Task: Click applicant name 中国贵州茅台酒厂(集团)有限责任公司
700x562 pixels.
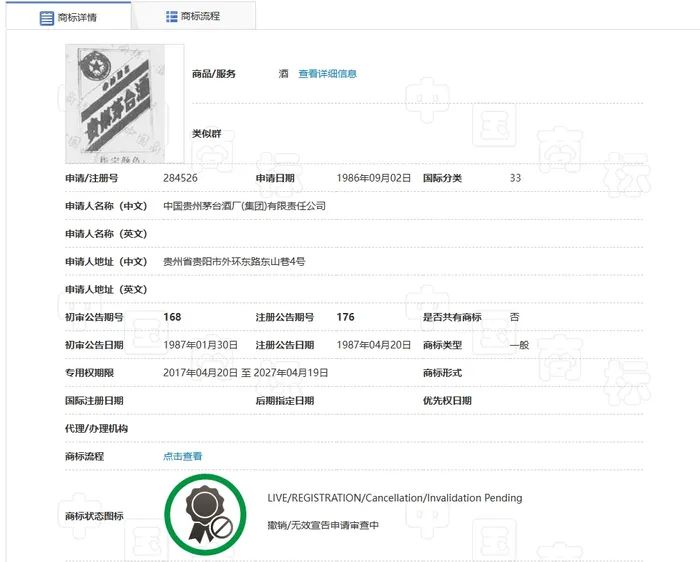Action: (244, 206)
